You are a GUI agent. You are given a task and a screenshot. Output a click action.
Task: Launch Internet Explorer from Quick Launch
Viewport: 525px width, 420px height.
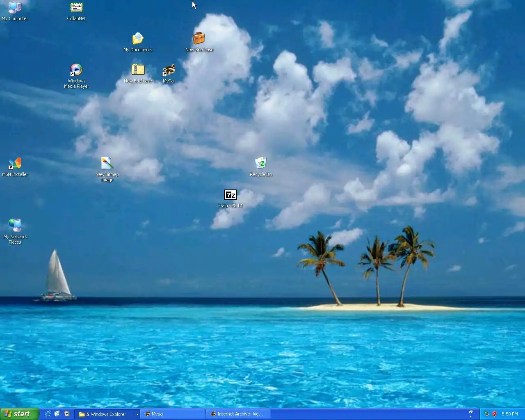point(48,414)
